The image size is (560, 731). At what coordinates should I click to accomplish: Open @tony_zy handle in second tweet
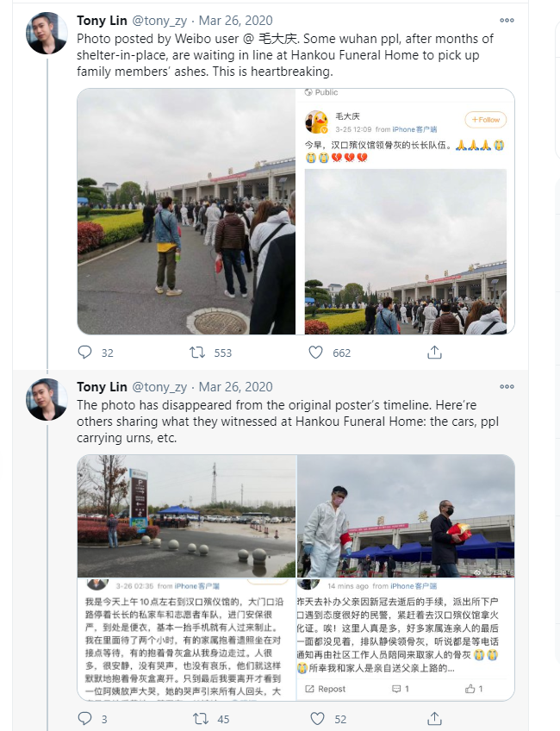(x=159, y=387)
